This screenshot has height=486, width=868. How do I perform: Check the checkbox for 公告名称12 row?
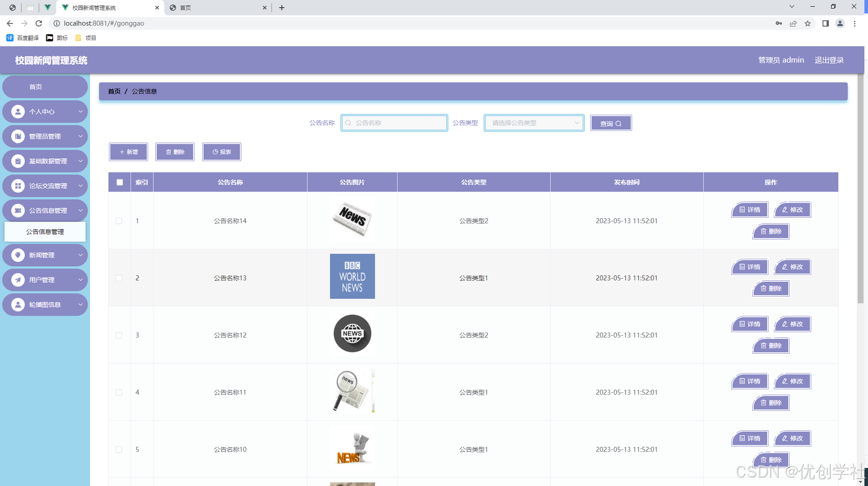tap(119, 335)
